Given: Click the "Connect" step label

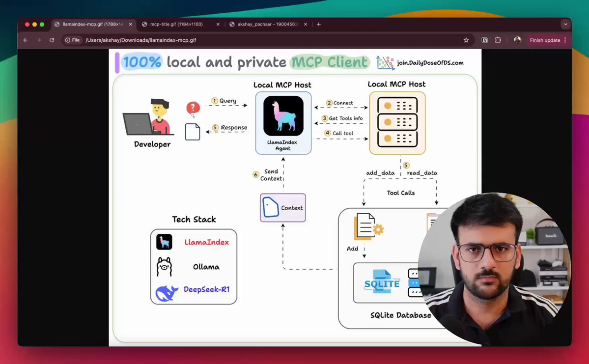Looking at the screenshot, I should (343, 103).
